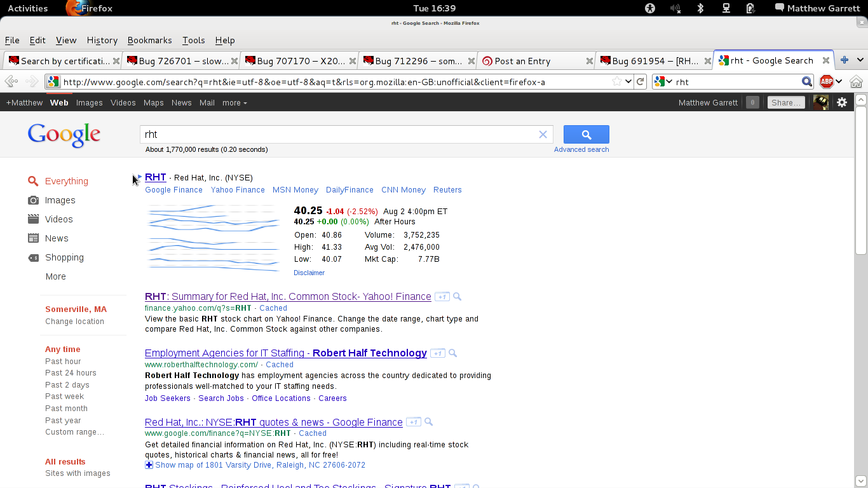Click Activities in the top panel
The image size is (868, 488).
click(x=27, y=8)
